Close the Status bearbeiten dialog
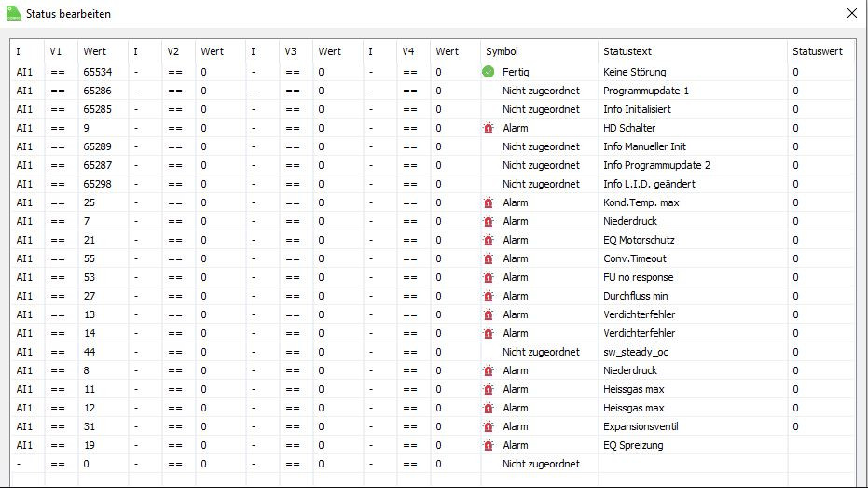Viewport: 868px width, 488px height. tap(852, 13)
